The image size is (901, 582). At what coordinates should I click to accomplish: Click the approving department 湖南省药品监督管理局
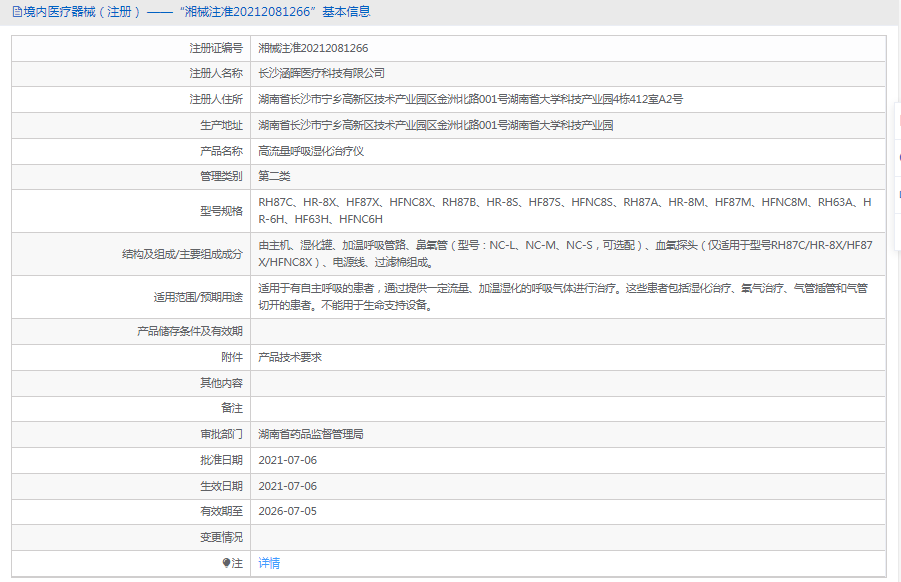coord(311,434)
